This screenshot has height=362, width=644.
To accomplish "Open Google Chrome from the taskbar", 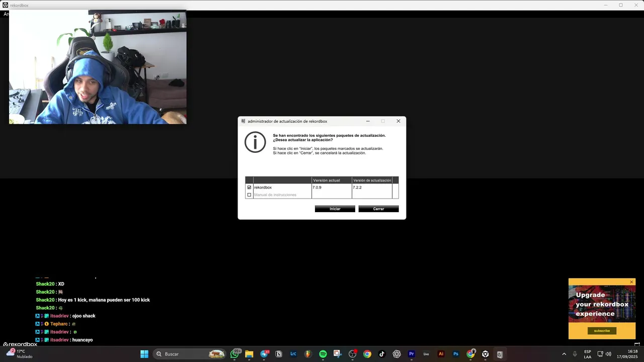I will click(367, 354).
